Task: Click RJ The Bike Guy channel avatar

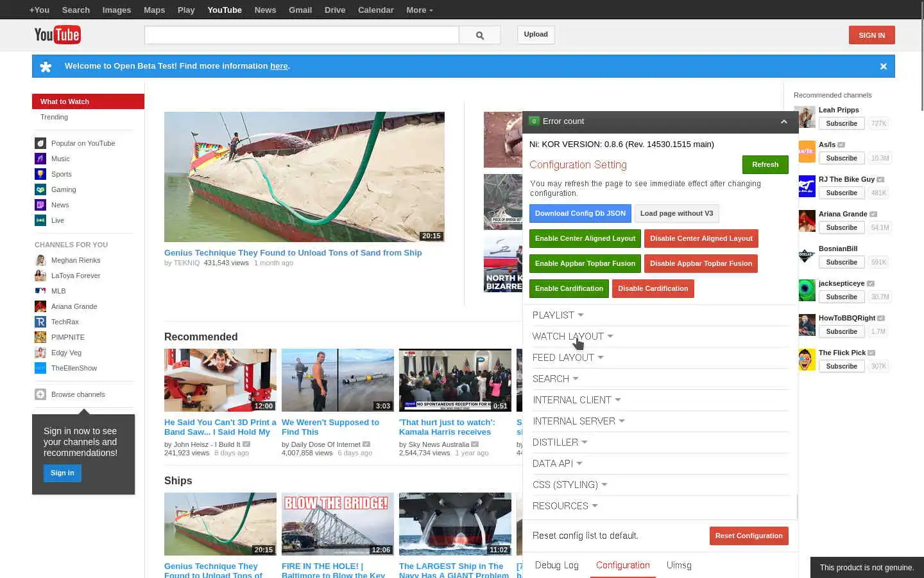Action: tap(807, 186)
